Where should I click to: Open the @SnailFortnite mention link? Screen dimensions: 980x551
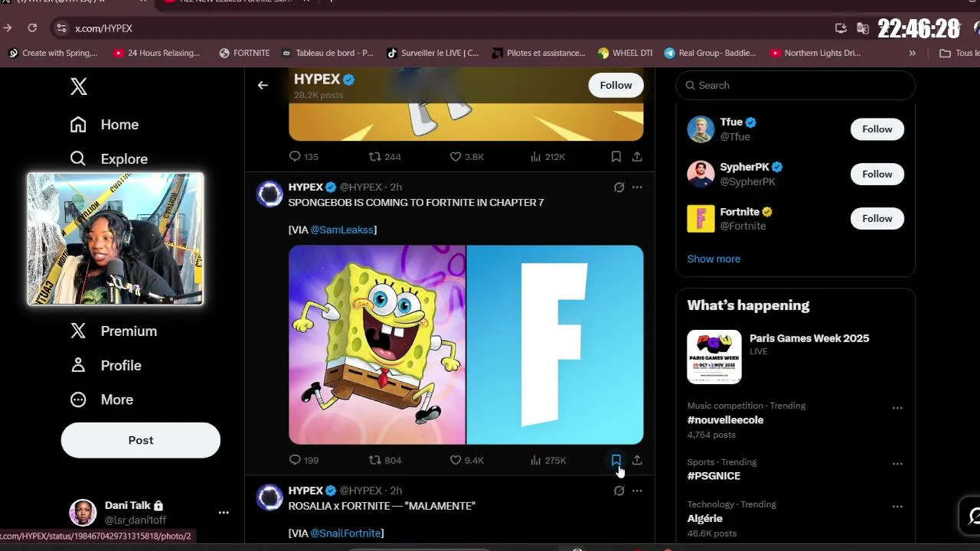point(345,533)
